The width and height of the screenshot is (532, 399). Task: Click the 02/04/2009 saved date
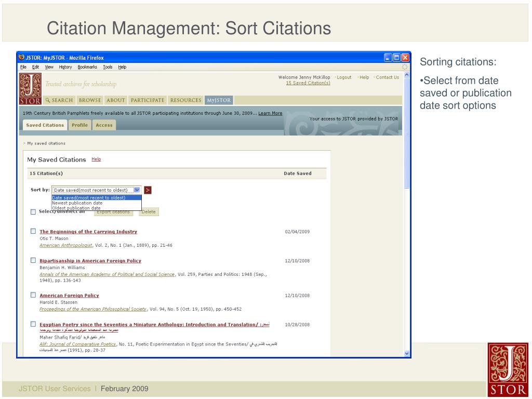[x=297, y=232]
